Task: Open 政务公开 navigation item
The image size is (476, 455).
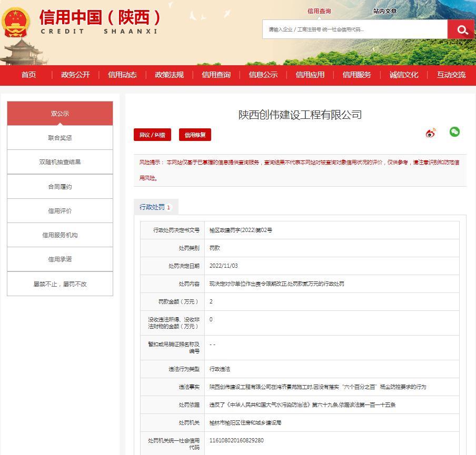Action: [75, 75]
